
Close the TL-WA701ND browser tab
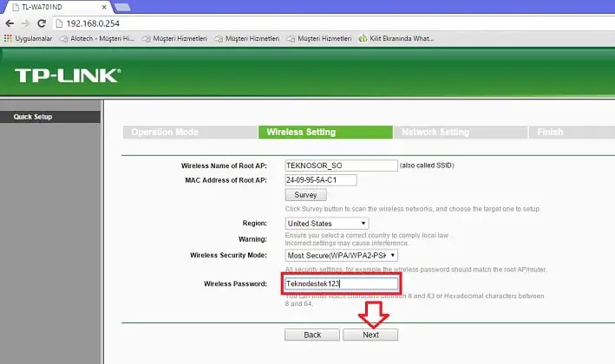(x=104, y=7)
